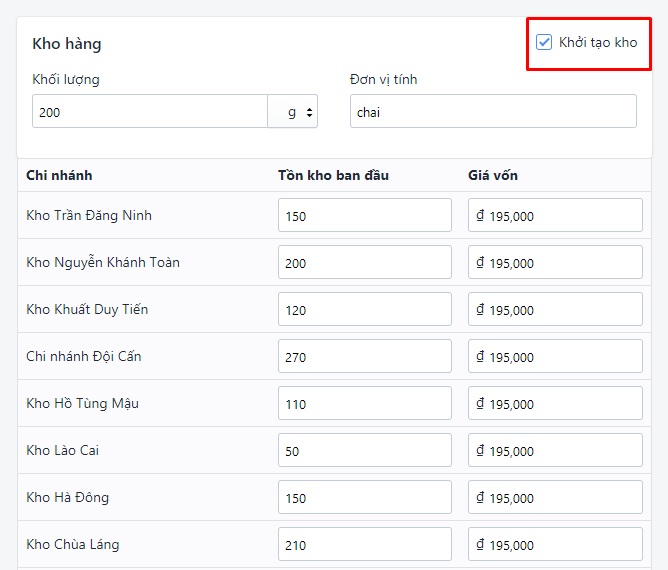Edit cost price for Kho Khuất Duy Tiến

pyautogui.click(x=555, y=309)
